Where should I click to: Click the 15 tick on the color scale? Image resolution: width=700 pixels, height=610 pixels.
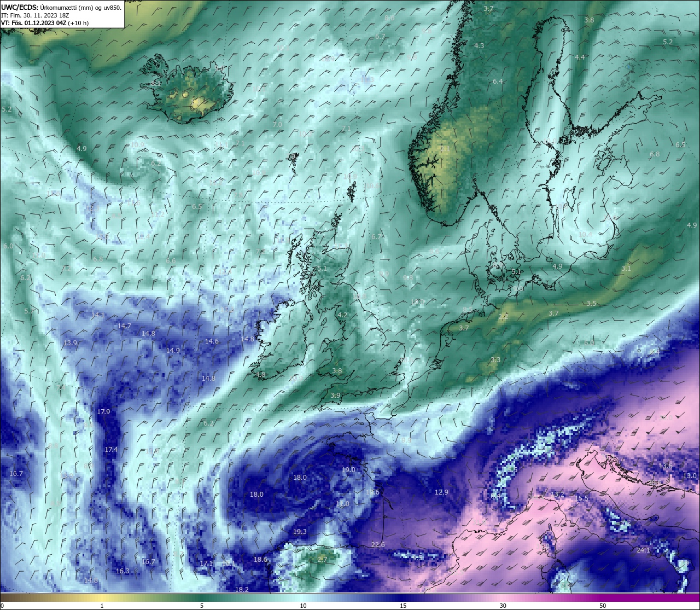402,606
